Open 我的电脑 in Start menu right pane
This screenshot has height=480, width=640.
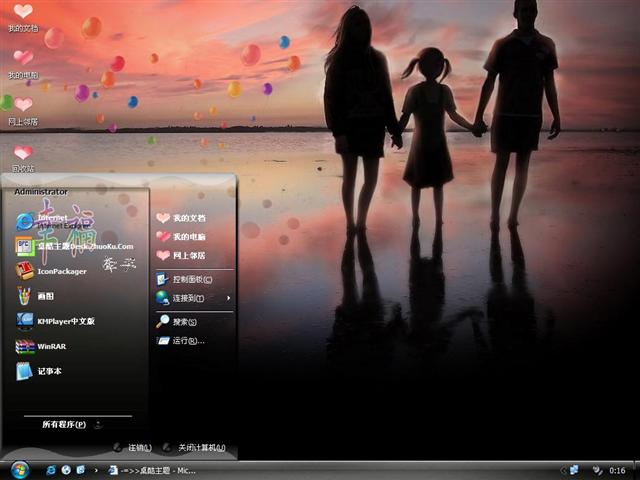181,236
